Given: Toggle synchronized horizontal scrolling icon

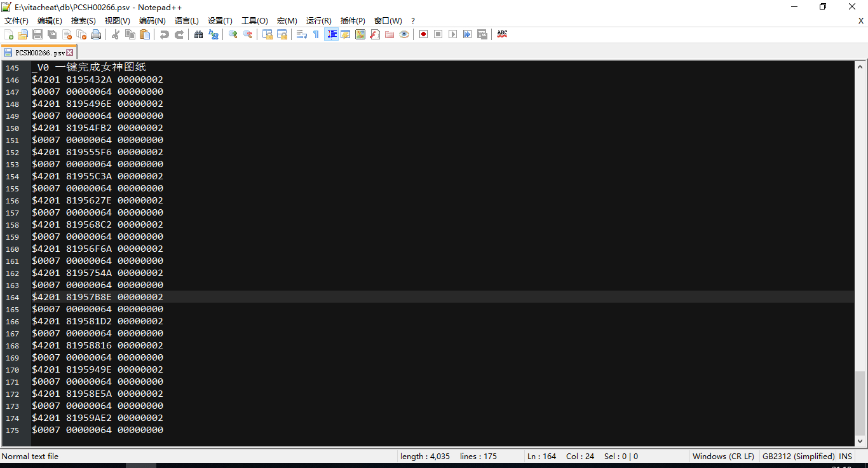Looking at the screenshot, I should pos(282,34).
